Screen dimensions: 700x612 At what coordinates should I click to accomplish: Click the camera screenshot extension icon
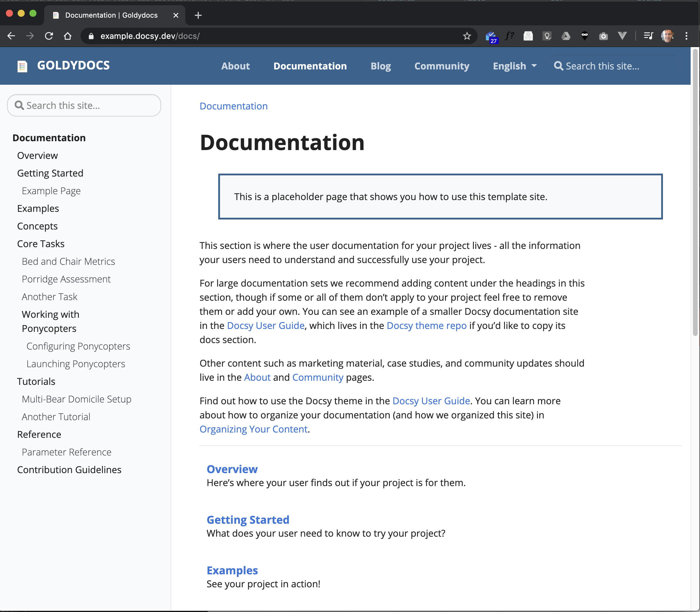[604, 36]
